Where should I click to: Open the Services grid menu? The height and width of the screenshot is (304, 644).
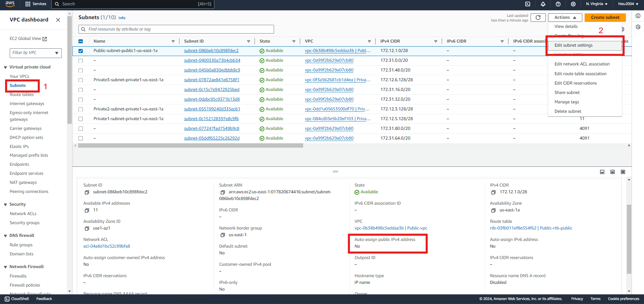(x=36, y=4)
